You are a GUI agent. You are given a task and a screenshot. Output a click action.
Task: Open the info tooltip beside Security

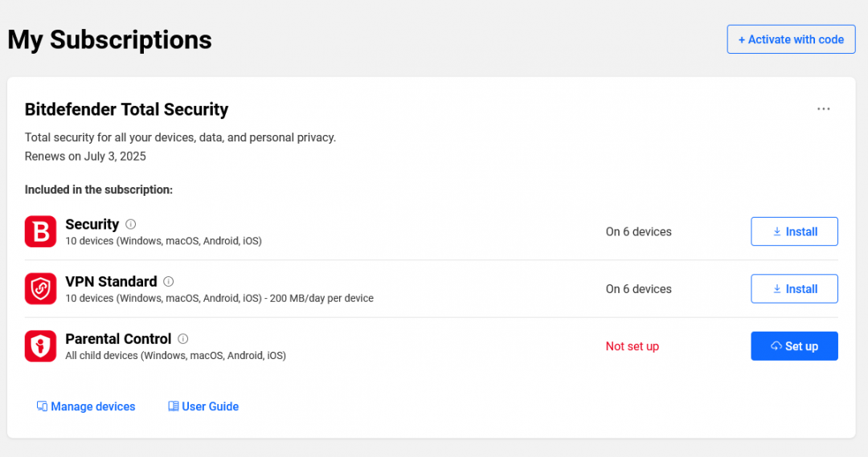(131, 225)
